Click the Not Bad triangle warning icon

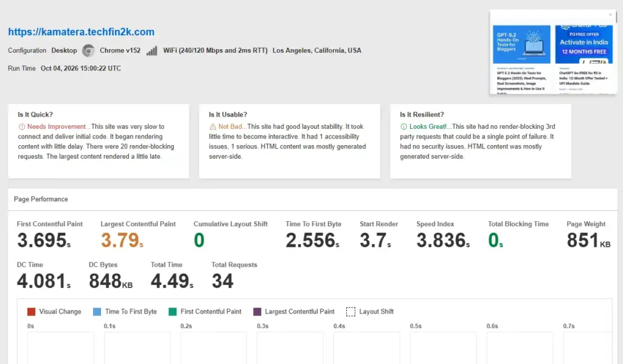tap(212, 126)
